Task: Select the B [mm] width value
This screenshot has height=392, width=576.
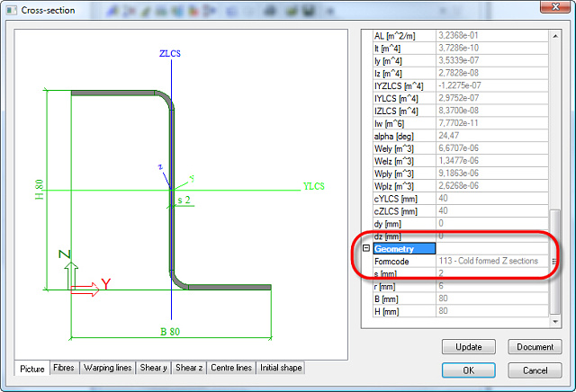Action: tap(492, 298)
